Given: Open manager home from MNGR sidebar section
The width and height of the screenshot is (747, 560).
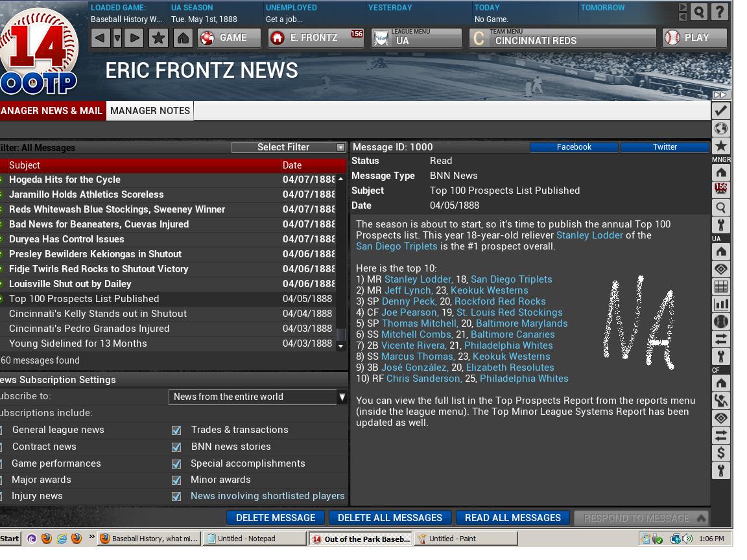Looking at the screenshot, I should [x=721, y=172].
